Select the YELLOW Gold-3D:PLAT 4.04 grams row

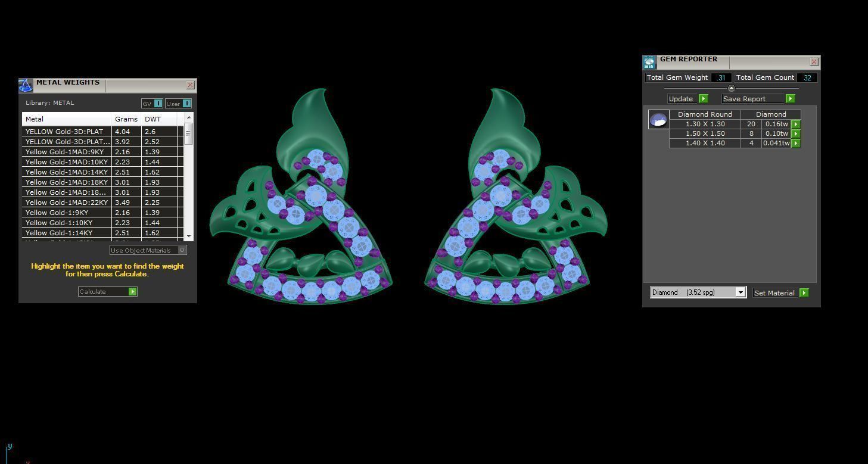pos(103,132)
